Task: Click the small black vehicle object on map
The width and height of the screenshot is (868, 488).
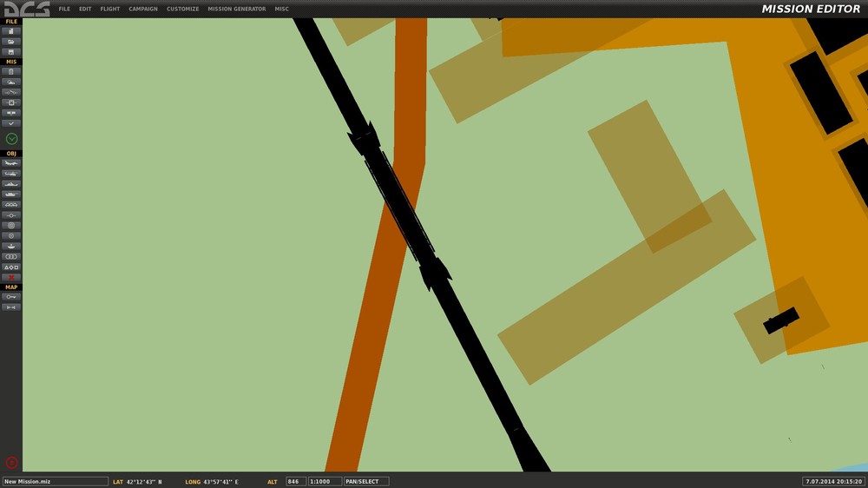Action: pyautogui.click(x=780, y=320)
